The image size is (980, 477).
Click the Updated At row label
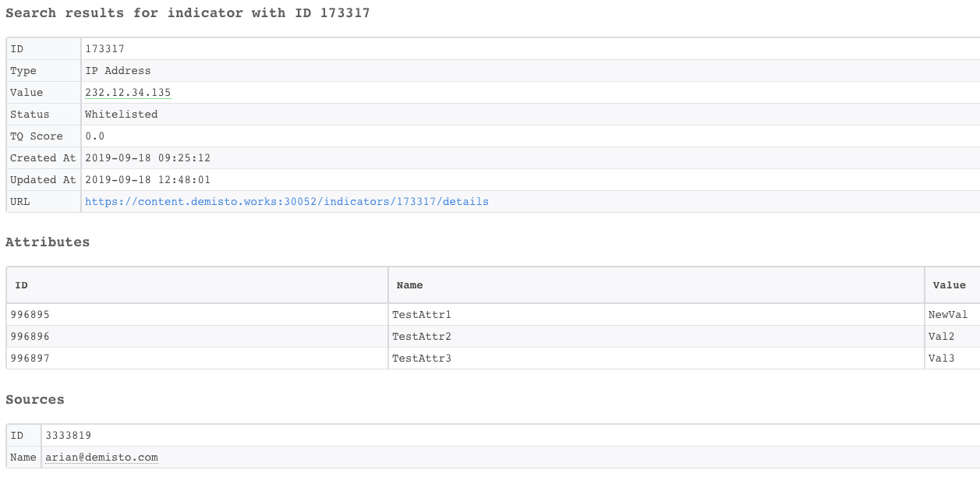coord(43,179)
